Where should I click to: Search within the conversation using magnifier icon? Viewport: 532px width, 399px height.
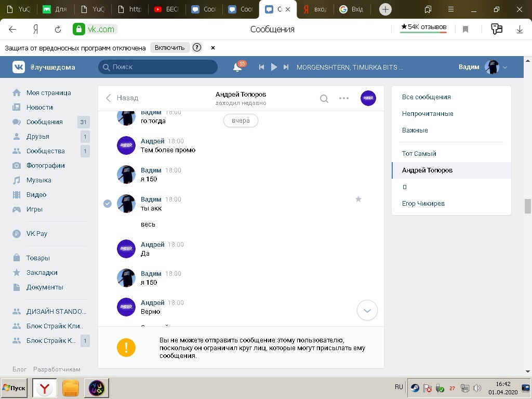click(324, 98)
